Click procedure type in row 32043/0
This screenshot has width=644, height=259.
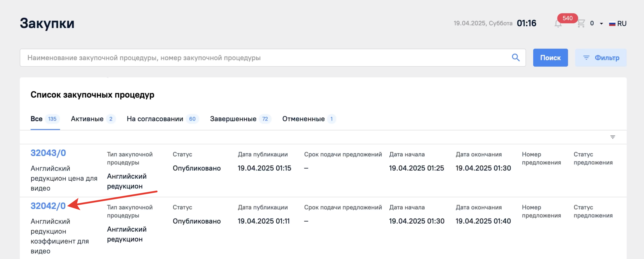coord(126,181)
